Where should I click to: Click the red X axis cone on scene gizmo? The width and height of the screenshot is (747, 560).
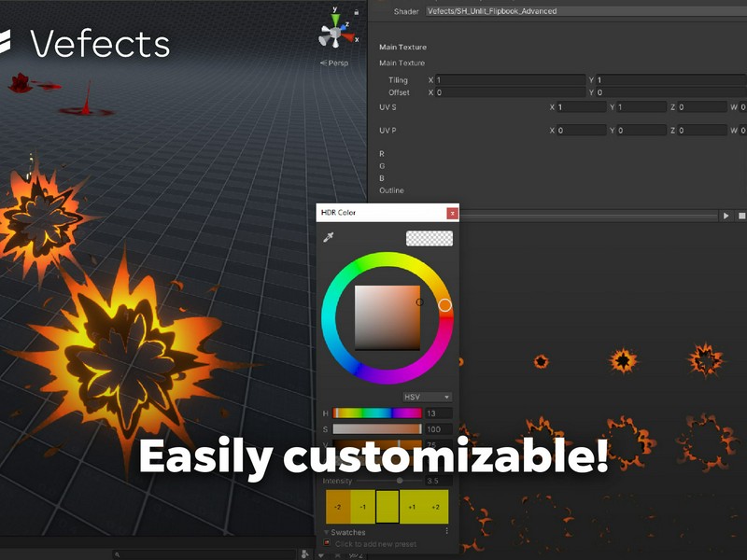(x=348, y=37)
